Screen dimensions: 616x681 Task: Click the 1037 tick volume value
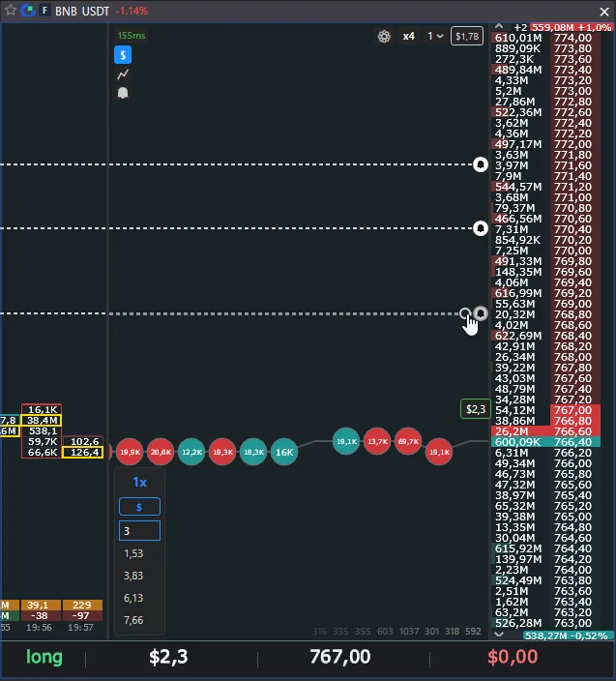click(409, 631)
